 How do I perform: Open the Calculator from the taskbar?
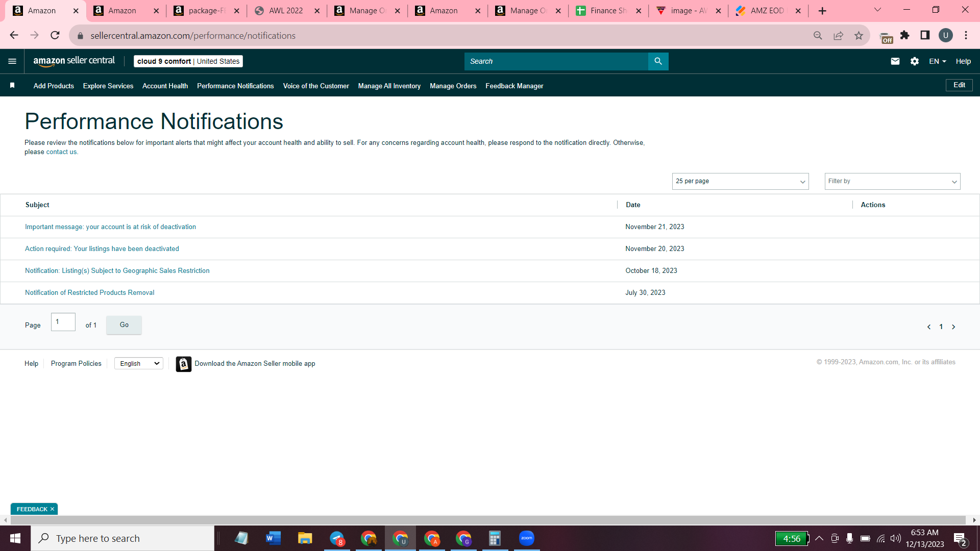tap(495, 538)
